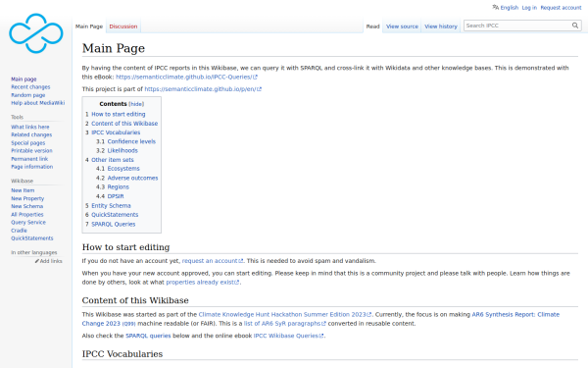Click the Log in link
This screenshot has width=588, height=368.
[529, 8]
